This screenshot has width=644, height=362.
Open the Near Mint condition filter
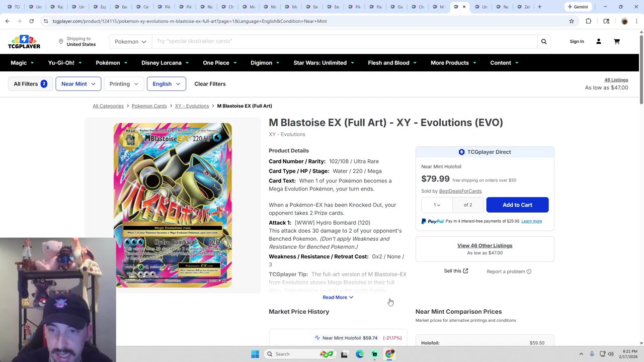tap(78, 84)
